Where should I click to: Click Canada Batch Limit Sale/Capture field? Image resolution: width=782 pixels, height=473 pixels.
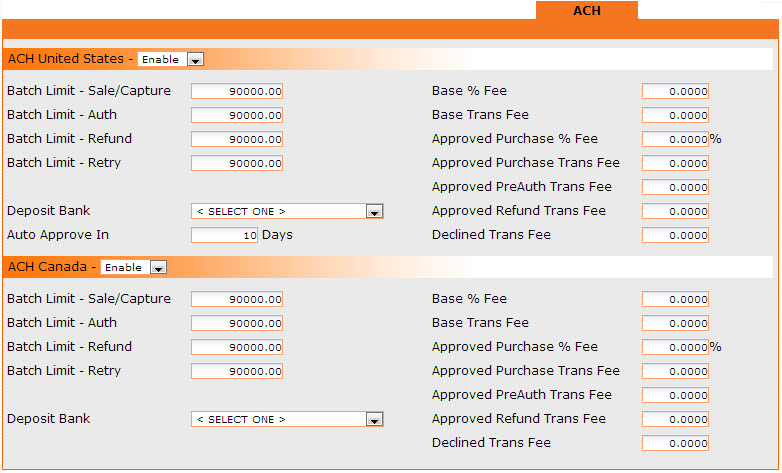tap(237, 300)
